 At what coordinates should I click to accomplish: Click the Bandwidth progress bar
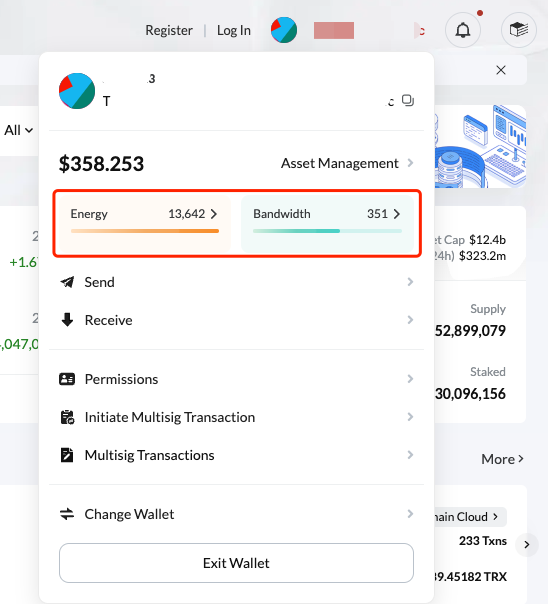tap(327, 231)
